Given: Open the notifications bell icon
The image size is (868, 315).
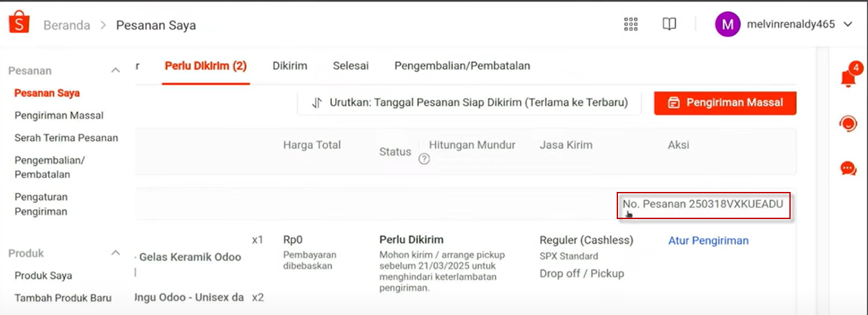Looking at the screenshot, I should (x=849, y=77).
